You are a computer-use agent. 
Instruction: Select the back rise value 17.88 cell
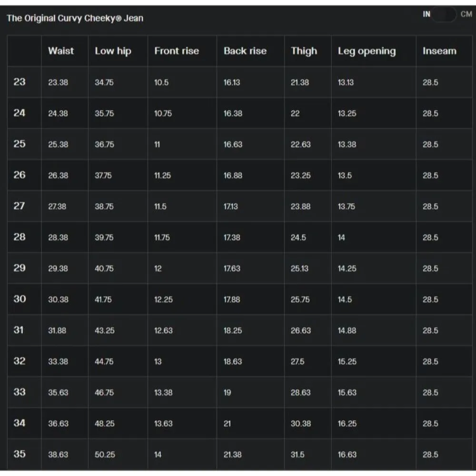click(x=232, y=300)
